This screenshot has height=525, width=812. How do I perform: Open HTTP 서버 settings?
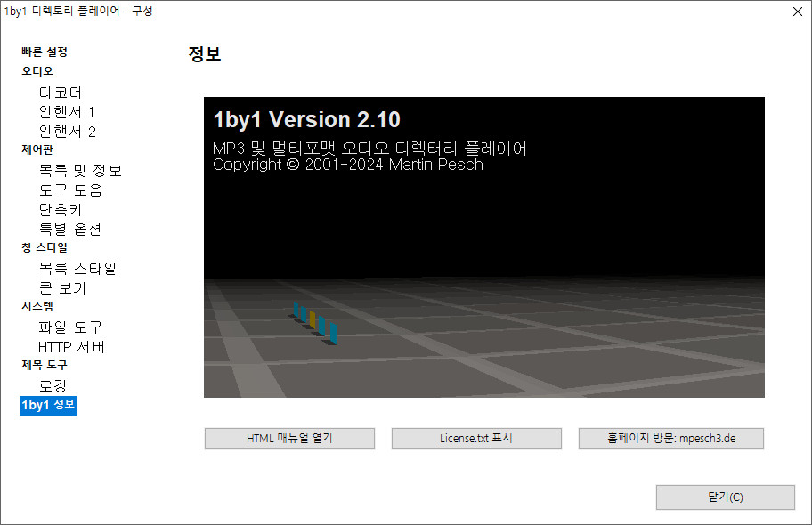pos(71,347)
